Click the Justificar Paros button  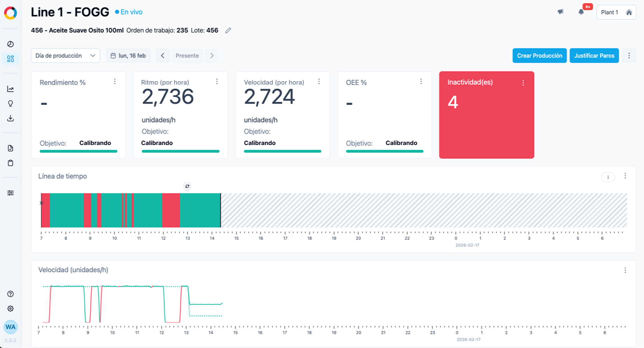pyautogui.click(x=594, y=56)
